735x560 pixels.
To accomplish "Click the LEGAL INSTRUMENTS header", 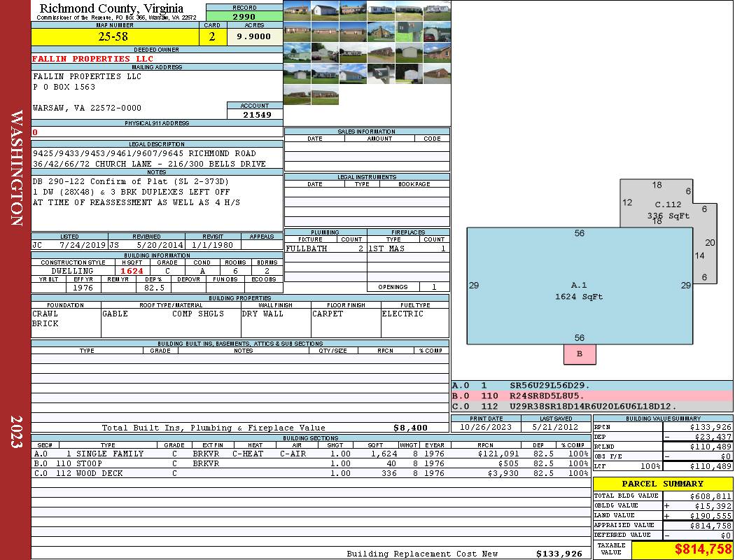I will tap(367, 176).
